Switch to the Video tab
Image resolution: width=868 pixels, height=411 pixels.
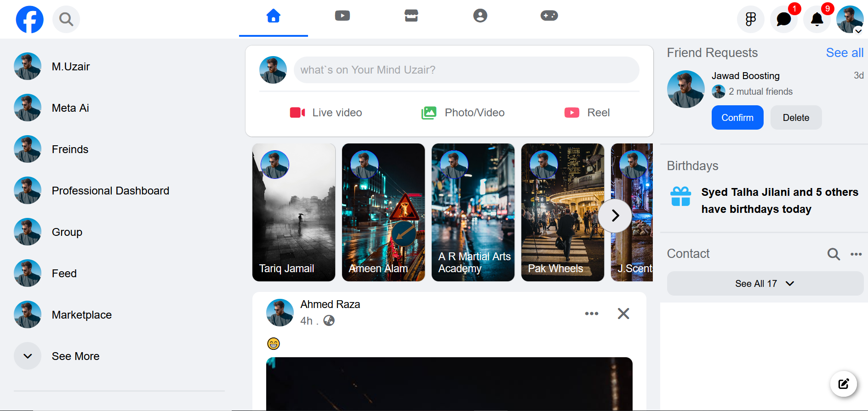click(343, 16)
